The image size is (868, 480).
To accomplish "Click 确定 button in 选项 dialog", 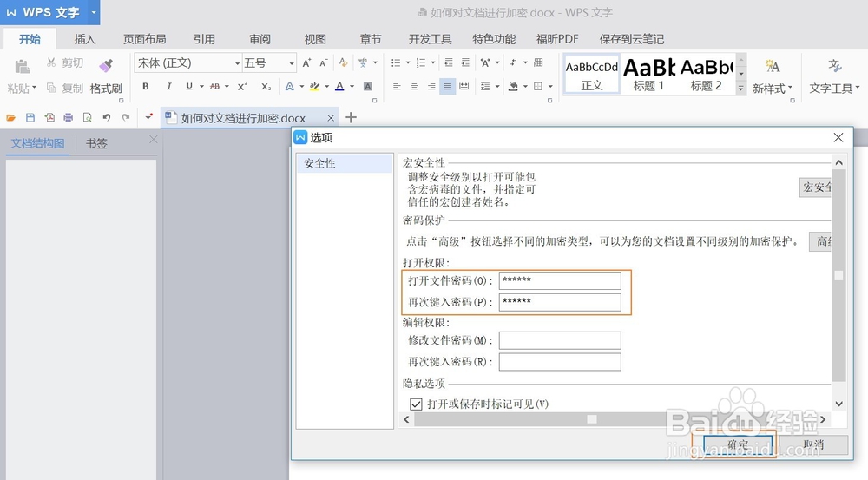I will coord(737,444).
